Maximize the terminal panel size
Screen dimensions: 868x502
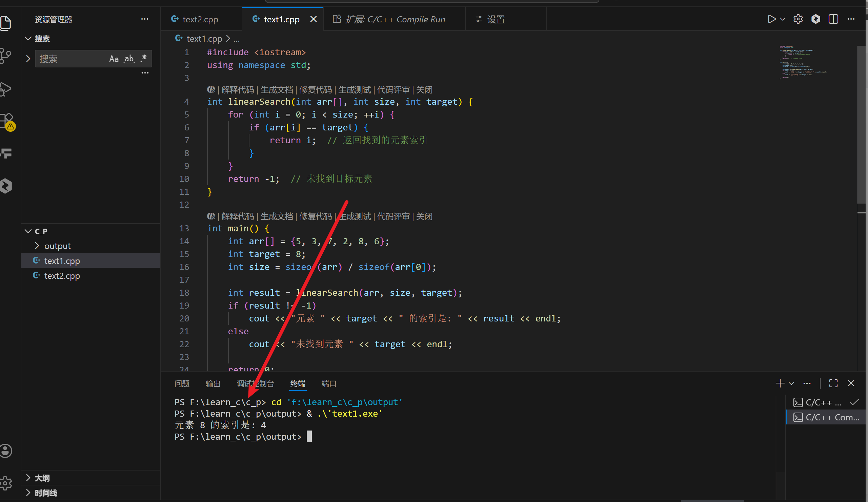coord(833,383)
